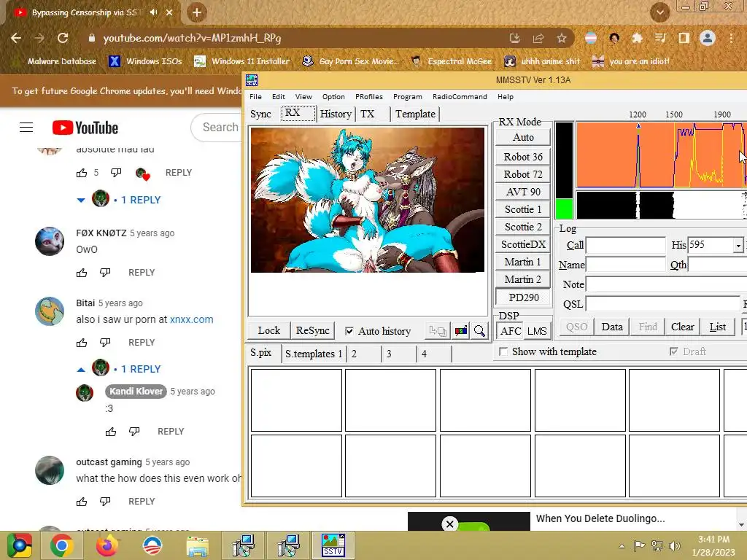The image size is (747, 560).
Task: Click the Note input field
Action: 666,284
